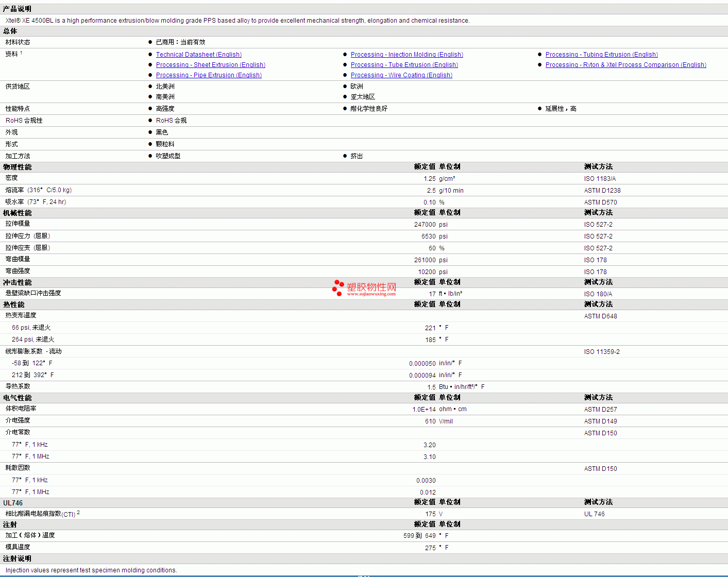Click the '599 到 649' melt temperature value
The height and width of the screenshot is (577, 728).
pos(419,536)
